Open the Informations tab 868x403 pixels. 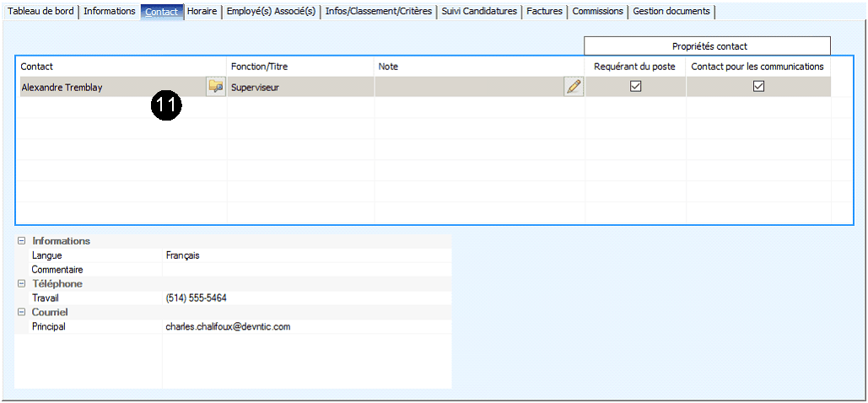coord(110,12)
